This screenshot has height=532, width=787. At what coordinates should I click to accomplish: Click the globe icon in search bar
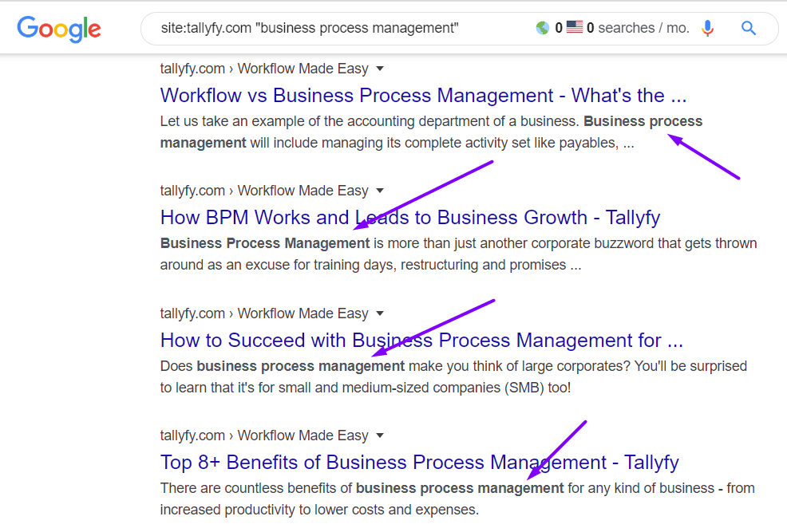coord(542,28)
